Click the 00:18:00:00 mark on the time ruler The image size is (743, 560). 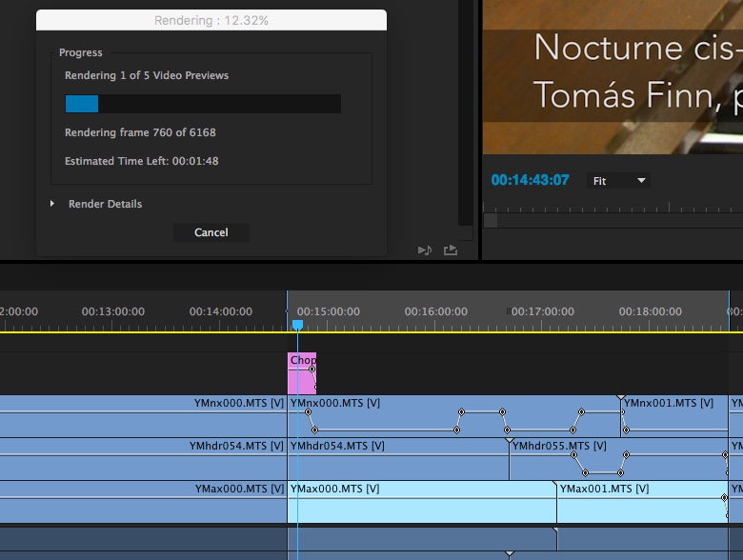650,311
